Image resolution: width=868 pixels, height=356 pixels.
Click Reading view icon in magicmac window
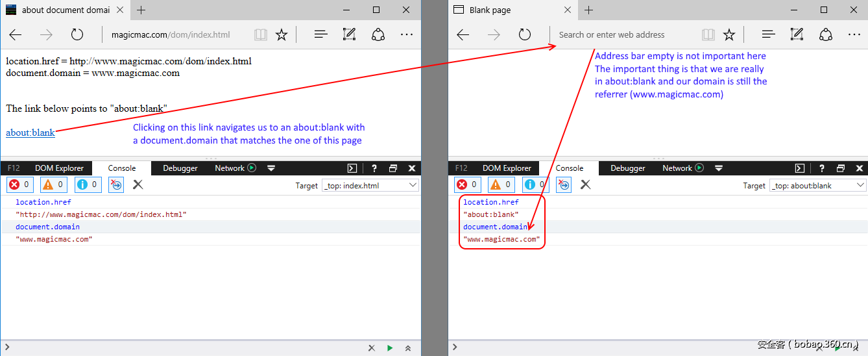coord(261,35)
